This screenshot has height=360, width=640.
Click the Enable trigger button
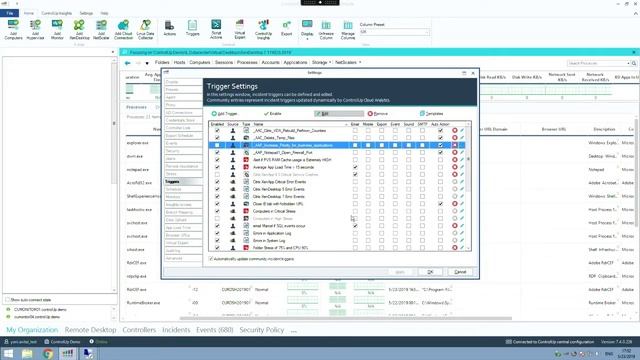(273, 113)
